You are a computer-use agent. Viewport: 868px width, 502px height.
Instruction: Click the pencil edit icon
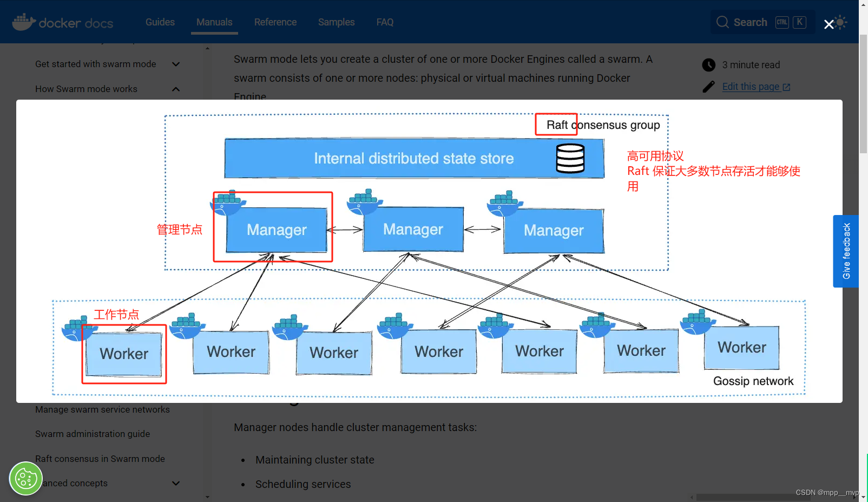(708, 87)
